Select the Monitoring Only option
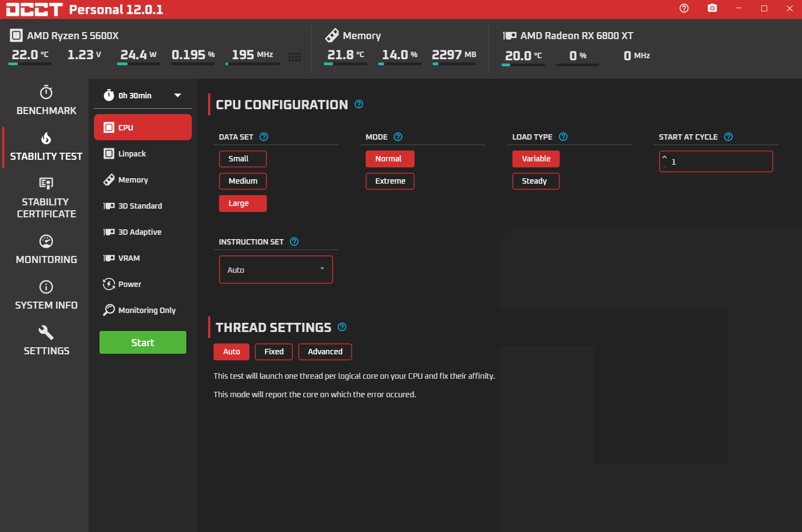Viewport: 802px width, 532px height. (x=143, y=310)
